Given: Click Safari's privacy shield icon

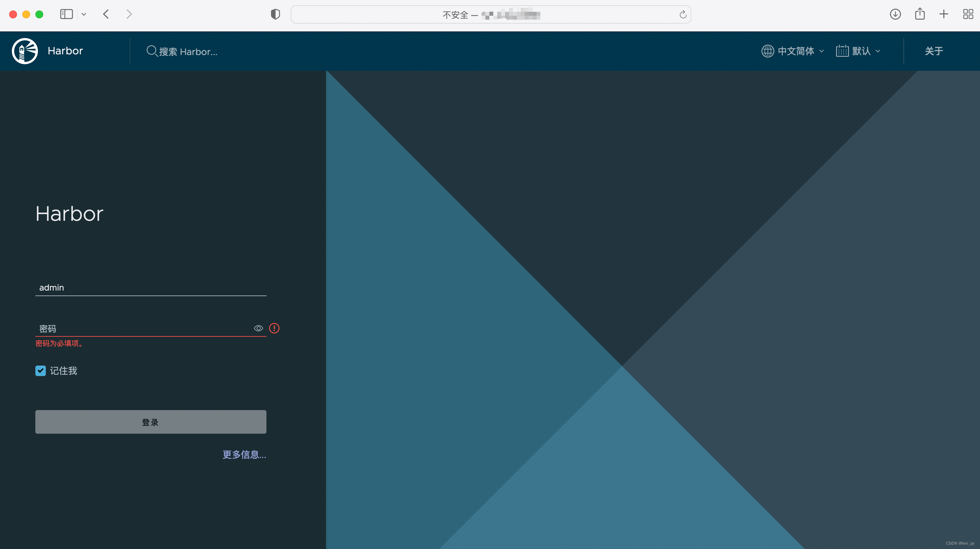Looking at the screenshot, I should coord(275,14).
